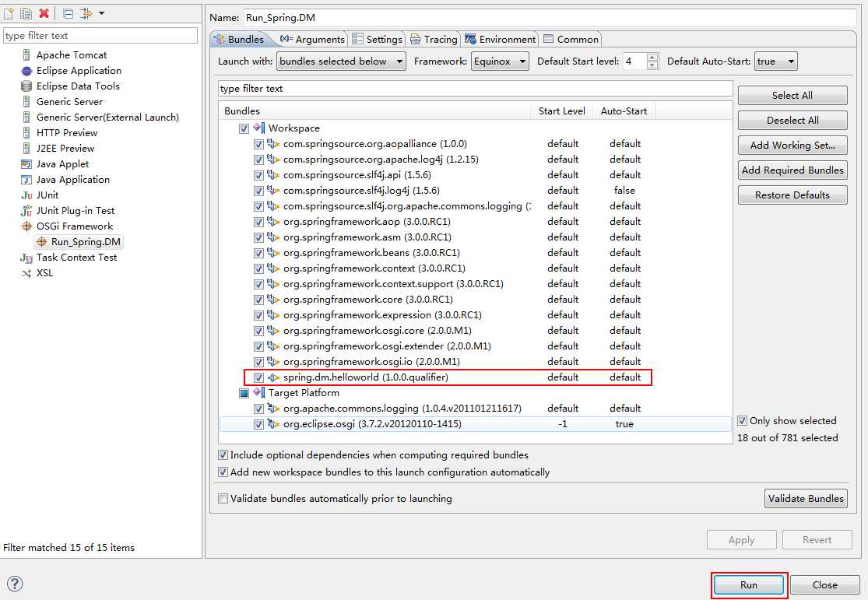Click the Close button
Viewport: 868px width, 600px height.
pyautogui.click(x=825, y=584)
